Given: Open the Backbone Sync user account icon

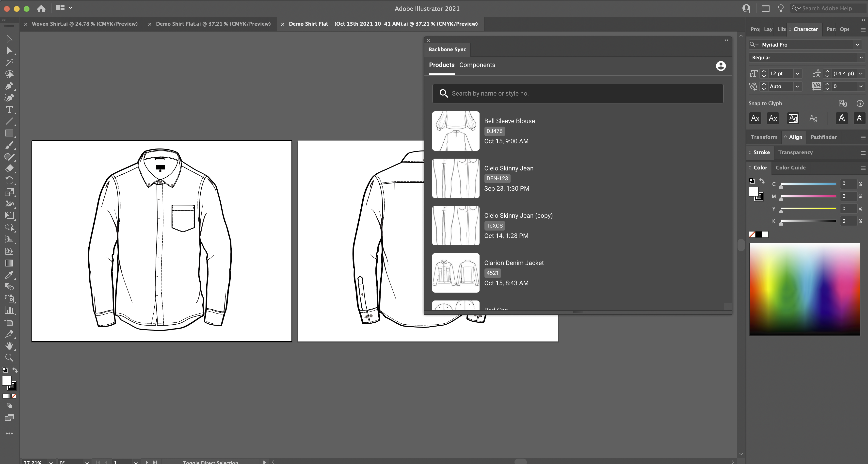Looking at the screenshot, I should (x=721, y=66).
